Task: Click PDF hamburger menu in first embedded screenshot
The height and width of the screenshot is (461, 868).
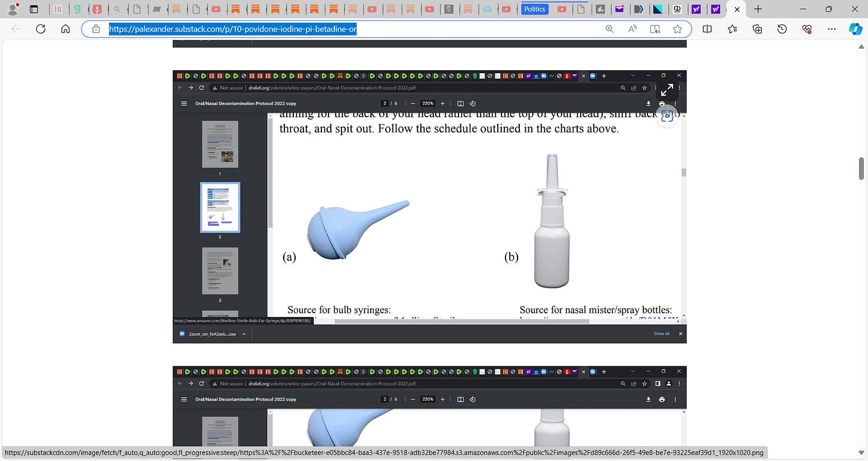Action: coord(184,103)
